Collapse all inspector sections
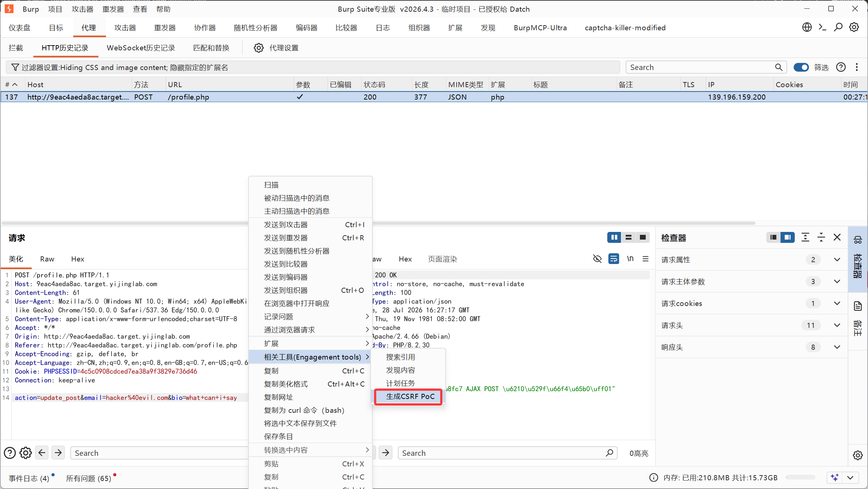 821,237
